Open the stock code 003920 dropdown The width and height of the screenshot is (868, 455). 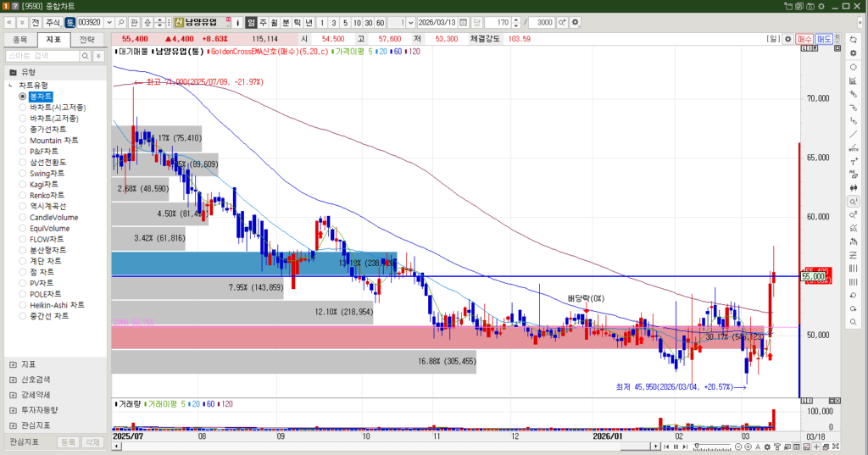pyautogui.click(x=108, y=22)
